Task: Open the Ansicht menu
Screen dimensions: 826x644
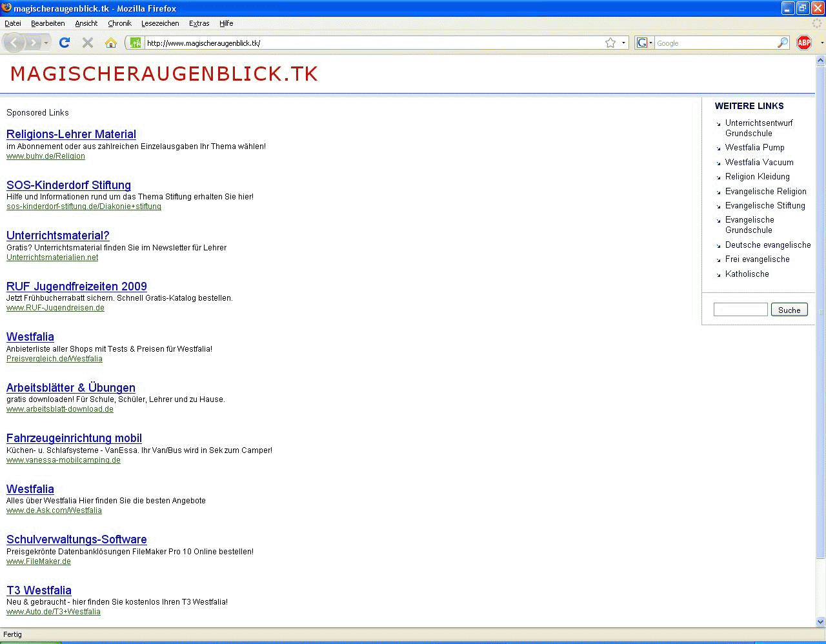Action: (86, 23)
